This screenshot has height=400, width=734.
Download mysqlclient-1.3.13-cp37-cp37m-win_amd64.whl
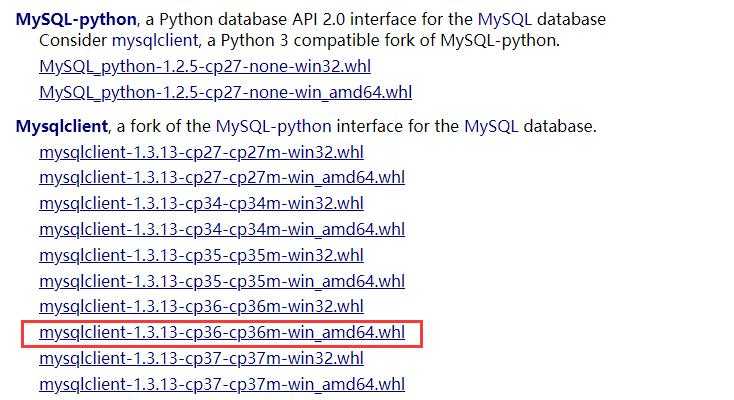(222, 385)
